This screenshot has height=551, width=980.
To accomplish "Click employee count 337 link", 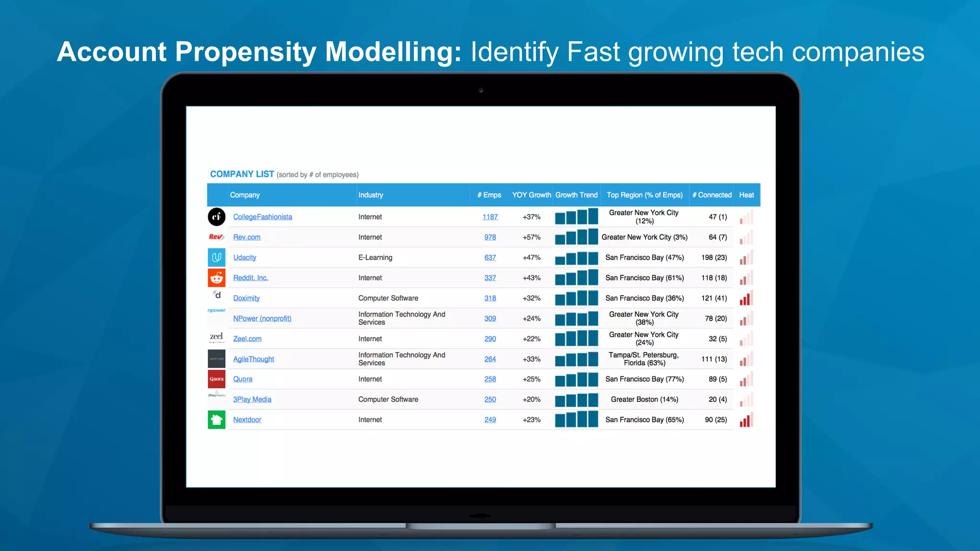I will [490, 278].
